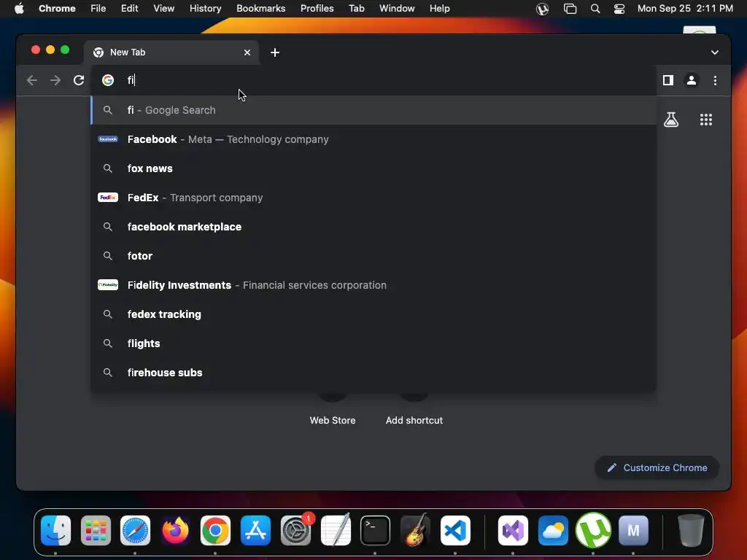Open Terminal from the Dock

(x=376, y=530)
